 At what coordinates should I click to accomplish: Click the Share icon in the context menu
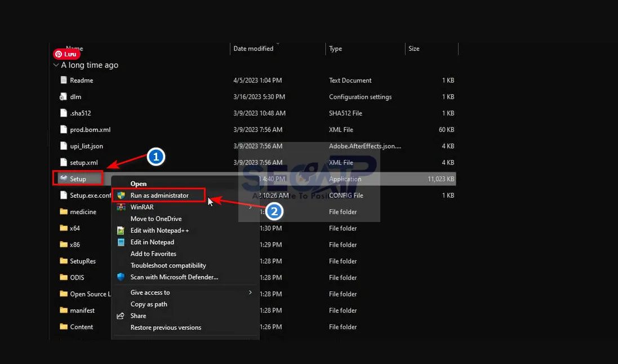pos(121,316)
